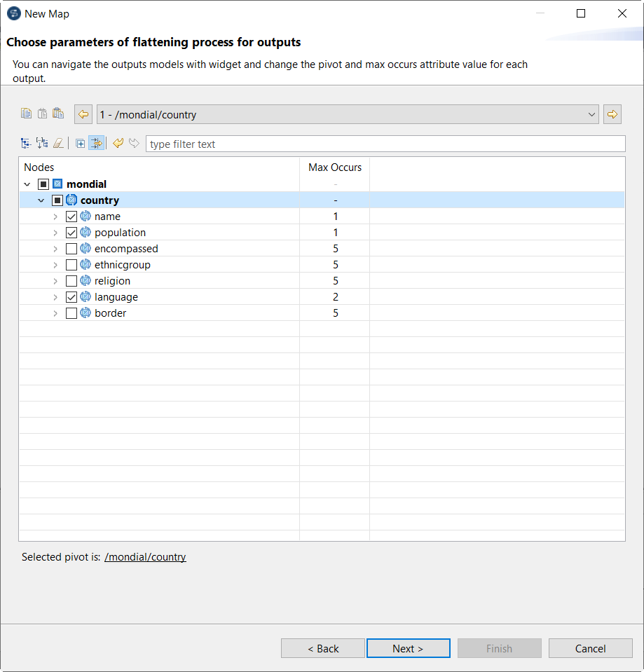The height and width of the screenshot is (672, 644).
Task: Click the eraser icon in the toolbar
Action: 58,144
